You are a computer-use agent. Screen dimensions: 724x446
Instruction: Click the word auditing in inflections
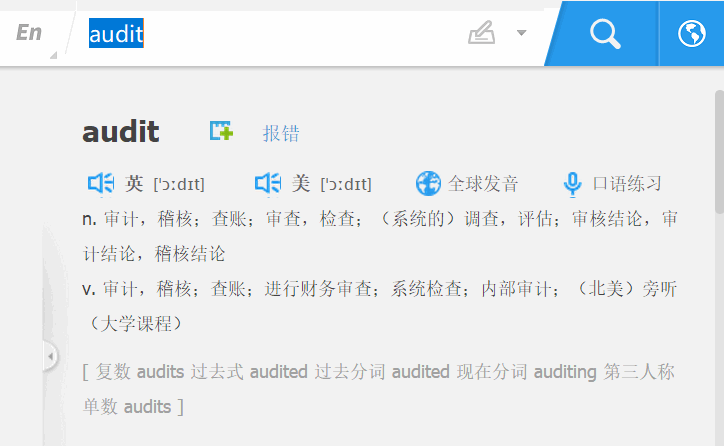(x=566, y=372)
